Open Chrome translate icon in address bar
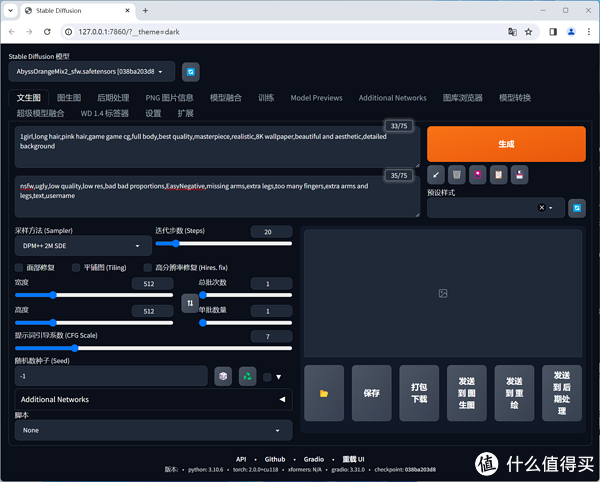Viewport: 600px width, 482px height. 512,32
